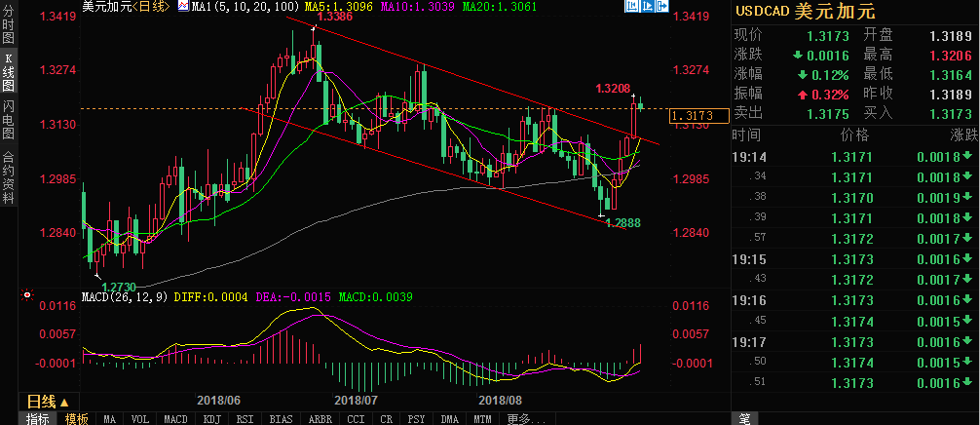The image size is (980, 425).
Task: Expand the 日线 period dropdown
Action: (x=47, y=401)
